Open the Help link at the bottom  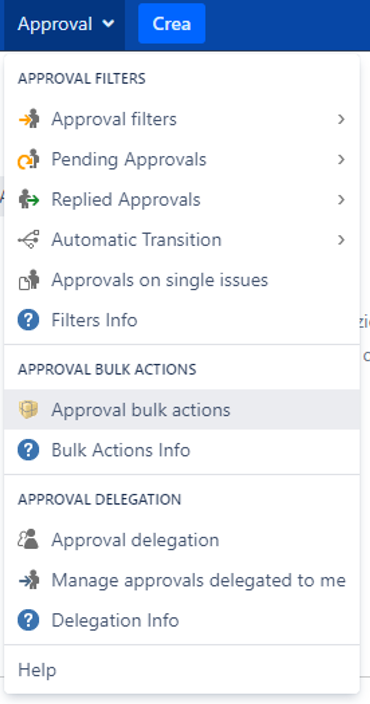(37, 670)
